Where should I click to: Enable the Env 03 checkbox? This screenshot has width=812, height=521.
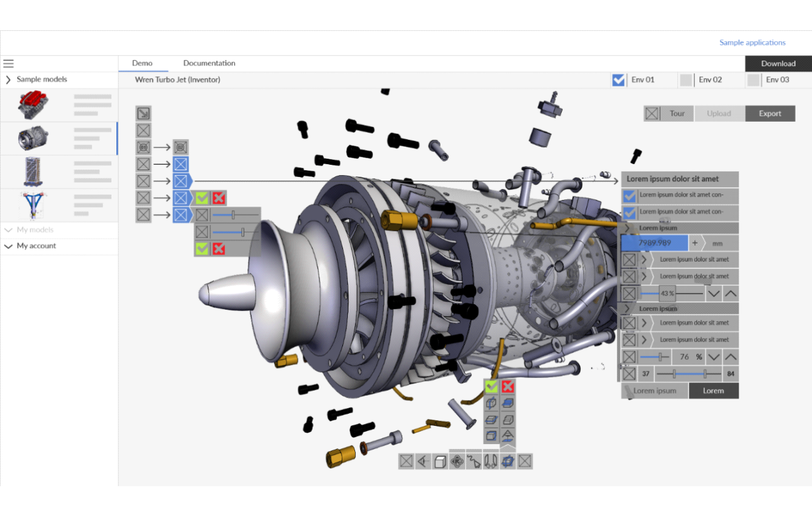753,80
